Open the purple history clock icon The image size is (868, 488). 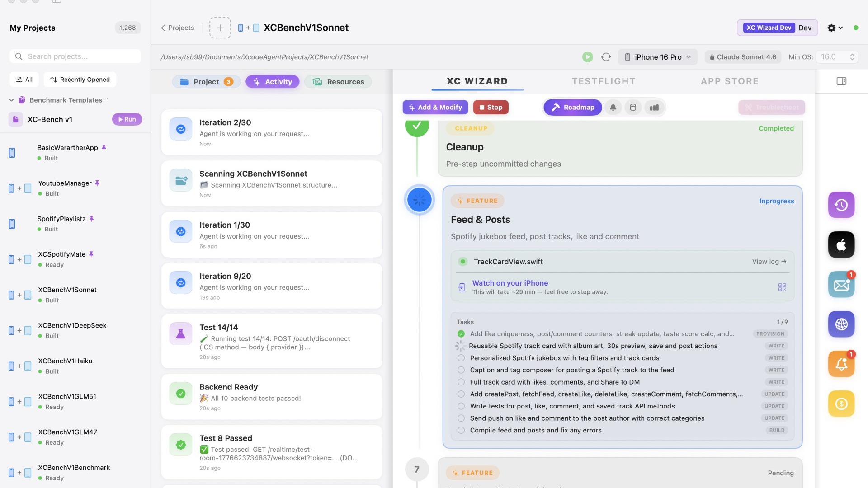tap(841, 205)
